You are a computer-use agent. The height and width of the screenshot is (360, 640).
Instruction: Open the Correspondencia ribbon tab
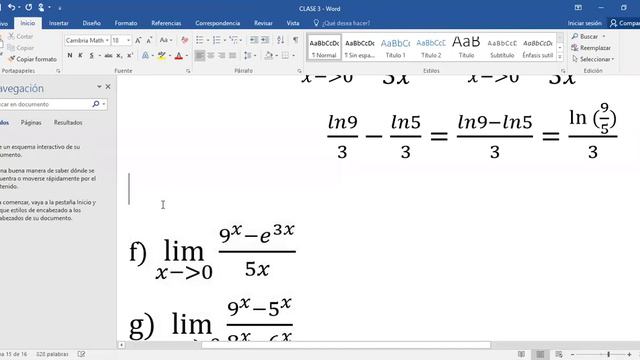[218, 23]
